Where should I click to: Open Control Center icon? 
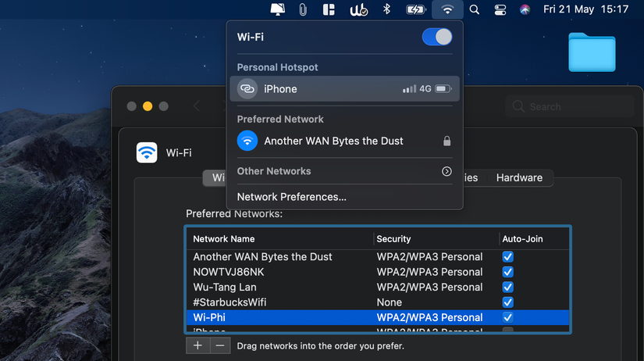500,9
